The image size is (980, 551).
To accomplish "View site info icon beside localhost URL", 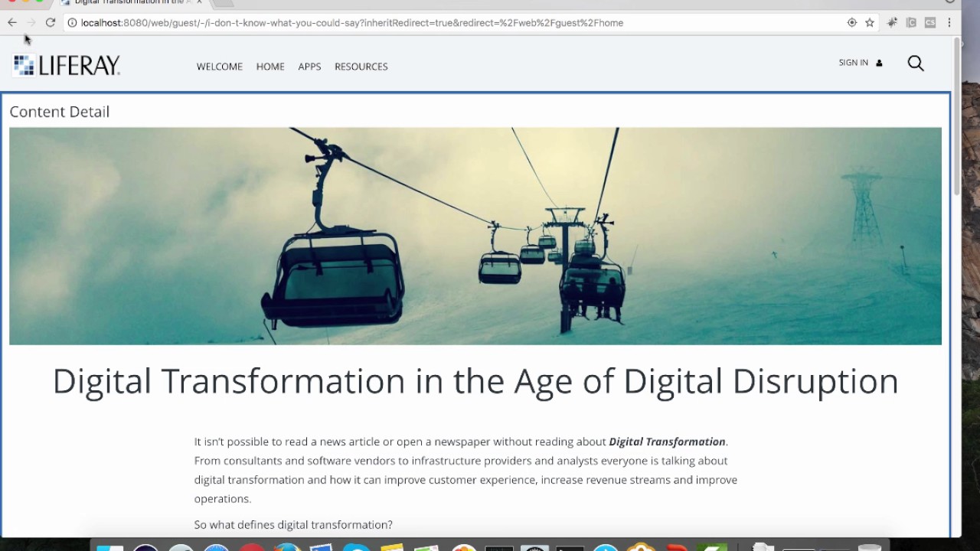I will click(x=71, y=23).
